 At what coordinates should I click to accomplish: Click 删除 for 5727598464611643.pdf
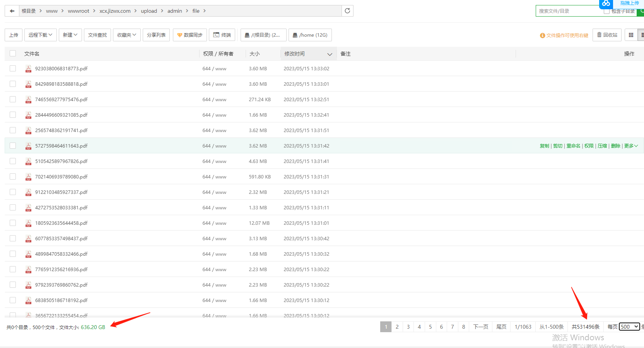615,146
